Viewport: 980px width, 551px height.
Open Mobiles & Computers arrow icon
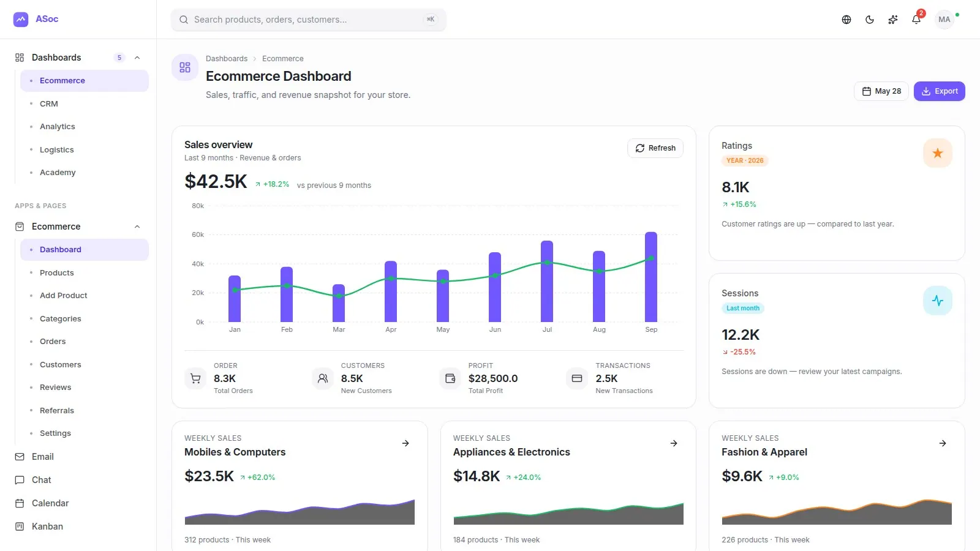point(405,443)
